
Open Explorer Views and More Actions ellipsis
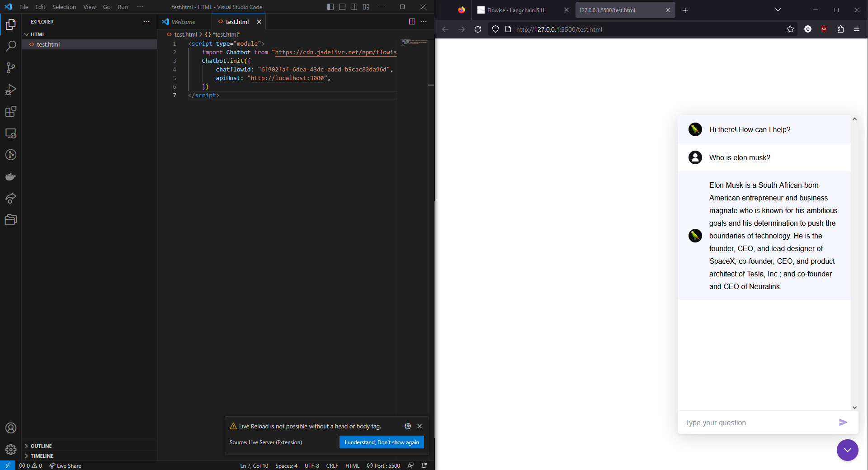click(x=146, y=22)
